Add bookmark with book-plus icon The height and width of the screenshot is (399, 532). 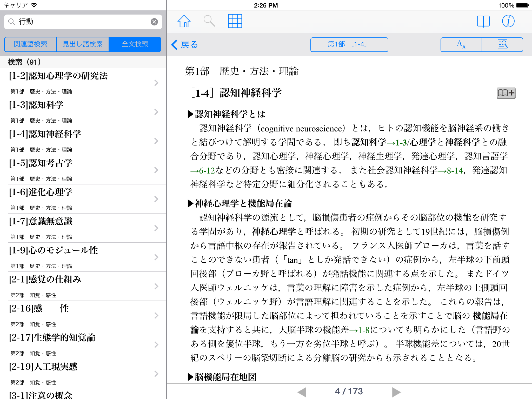(506, 93)
